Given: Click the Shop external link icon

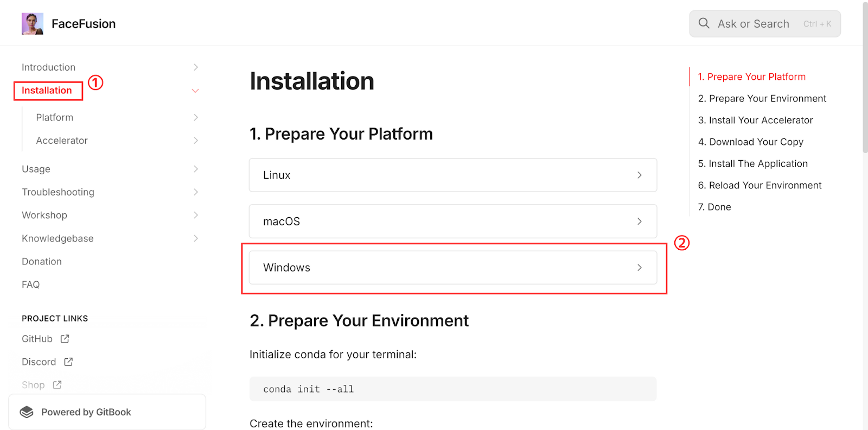Looking at the screenshot, I should [x=57, y=385].
